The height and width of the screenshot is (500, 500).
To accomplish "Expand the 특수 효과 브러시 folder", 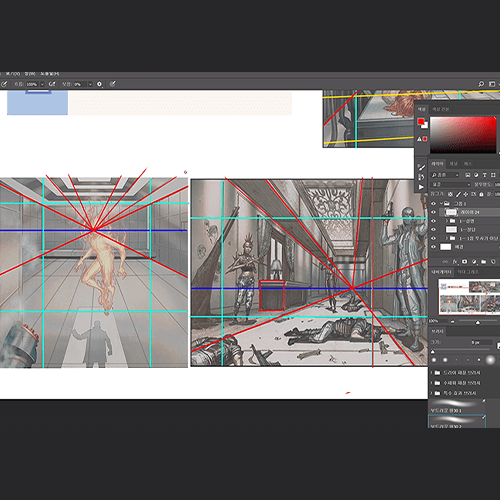I will pos(431,393).
